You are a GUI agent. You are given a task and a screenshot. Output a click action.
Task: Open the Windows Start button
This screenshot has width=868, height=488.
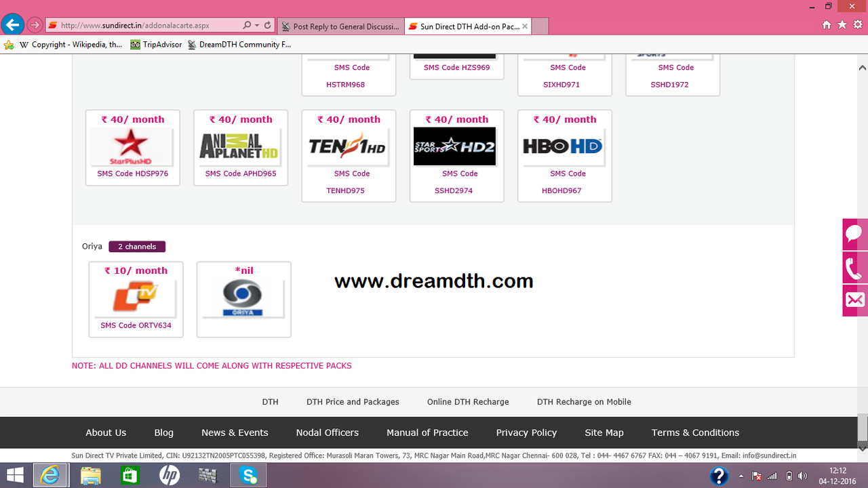15,475
